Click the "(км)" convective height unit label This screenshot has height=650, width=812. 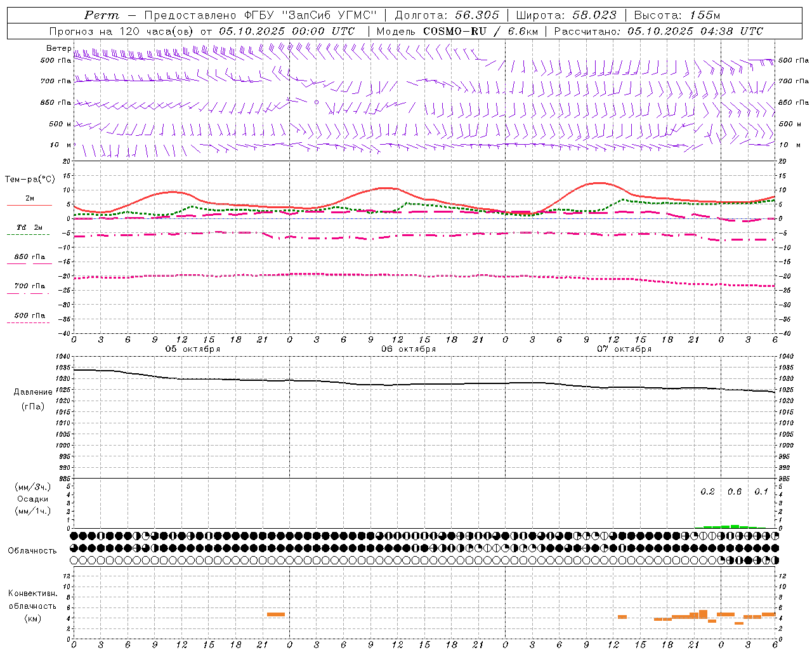33,618
